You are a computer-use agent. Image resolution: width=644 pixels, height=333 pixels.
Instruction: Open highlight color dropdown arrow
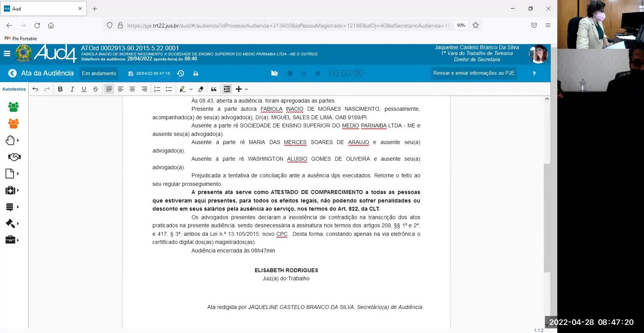coord(191,89)
